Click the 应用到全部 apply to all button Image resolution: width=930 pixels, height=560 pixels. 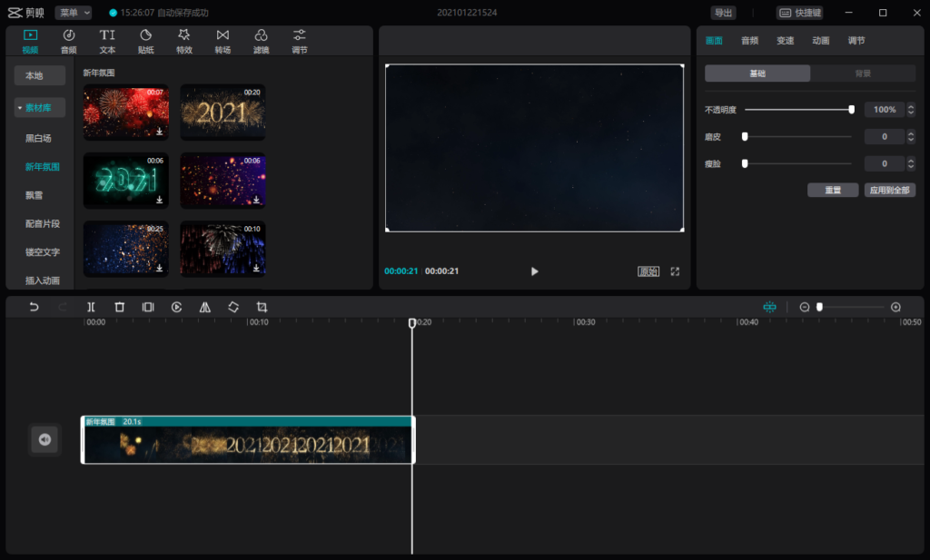pos(890,191)
